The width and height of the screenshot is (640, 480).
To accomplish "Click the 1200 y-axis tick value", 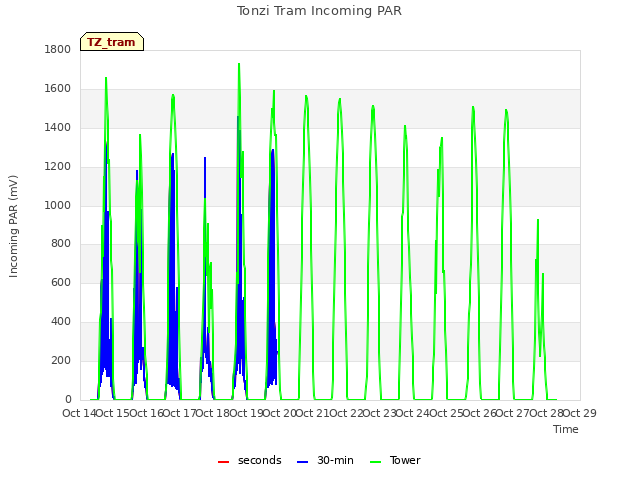I will coord(58,167).
